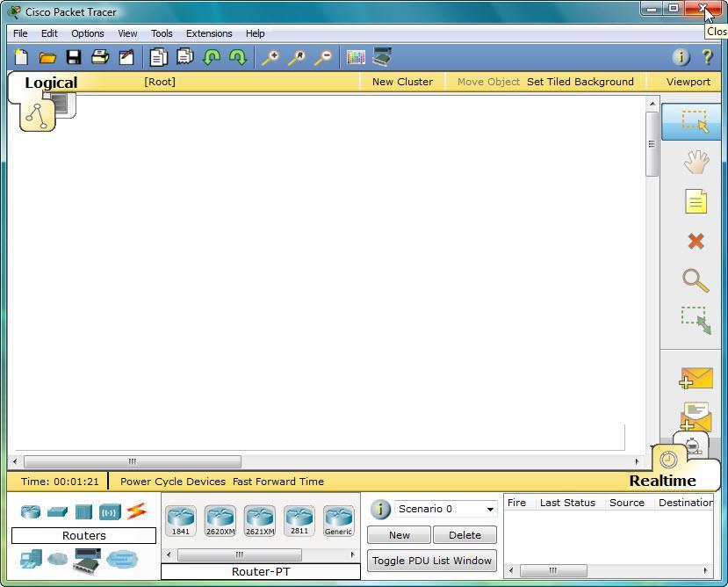The image size is (728, 587).
Task: Click Toggle PDU List Window
Action: (432, 561)
